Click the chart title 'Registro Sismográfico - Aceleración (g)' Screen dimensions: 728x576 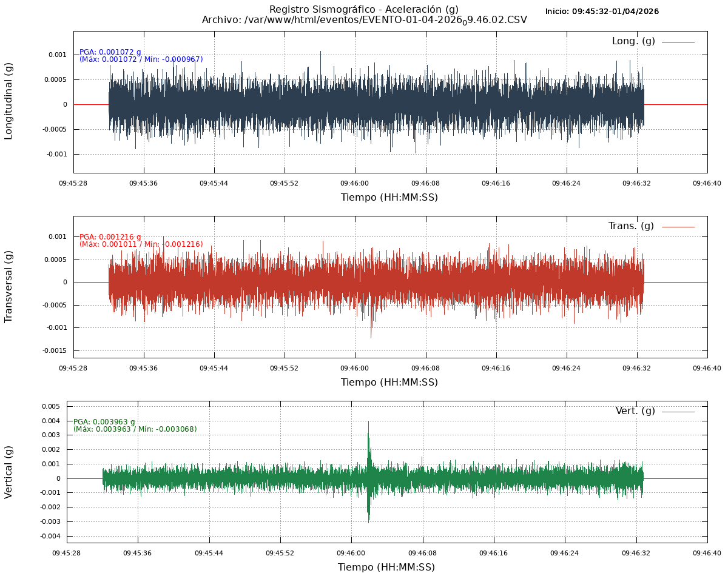pyautogui.click(x=364, y=9)
